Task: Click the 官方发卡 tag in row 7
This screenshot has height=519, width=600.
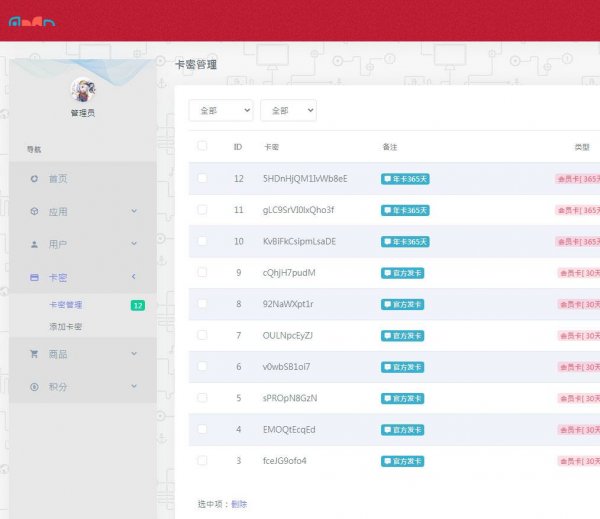Action: click(402, 336)
